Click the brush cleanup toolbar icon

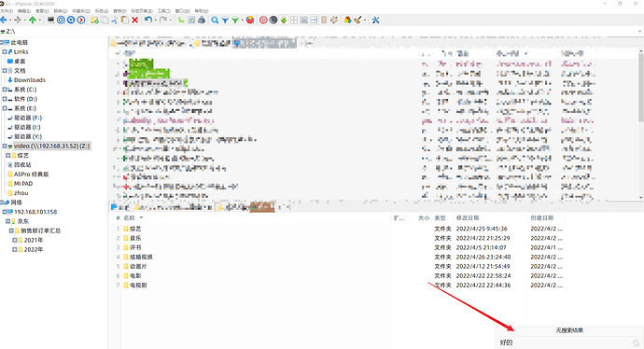(357, 21)
